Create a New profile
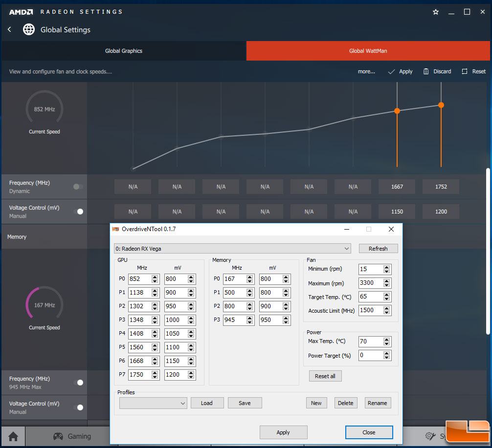This screenshot has width=492, height=448. [316, 403]
